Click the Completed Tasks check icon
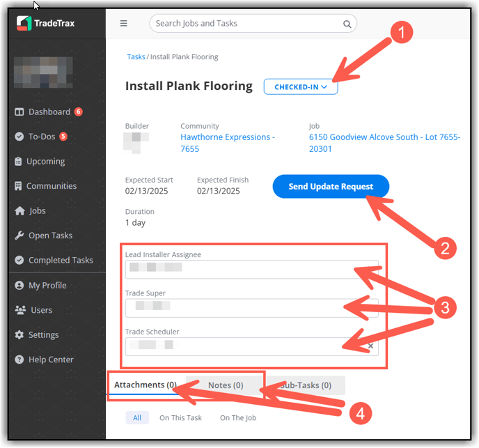 pos(19,260)
